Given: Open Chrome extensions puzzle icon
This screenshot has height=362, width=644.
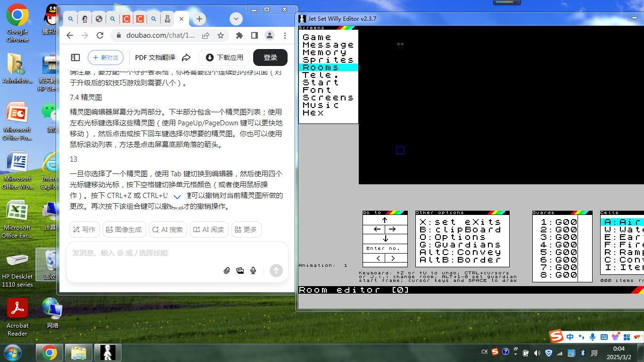Looking at the screenshot, I should point(239,35).
